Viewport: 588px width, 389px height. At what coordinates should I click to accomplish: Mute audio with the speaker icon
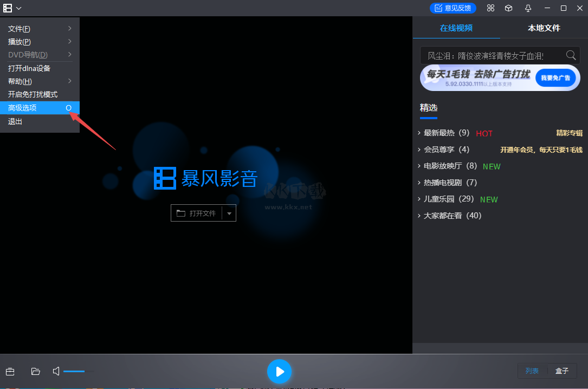point(56,371)
